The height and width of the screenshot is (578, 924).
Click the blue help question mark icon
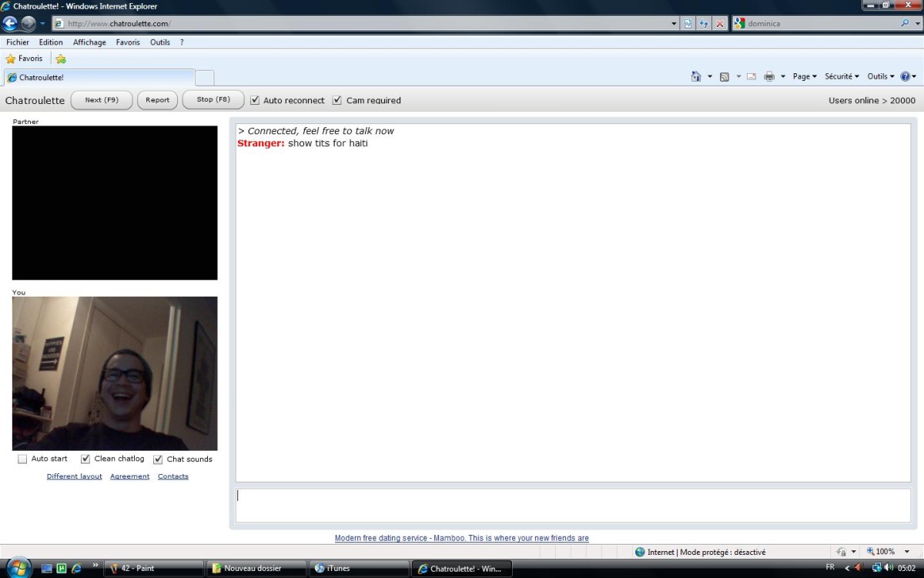click(x=905, y=76)
